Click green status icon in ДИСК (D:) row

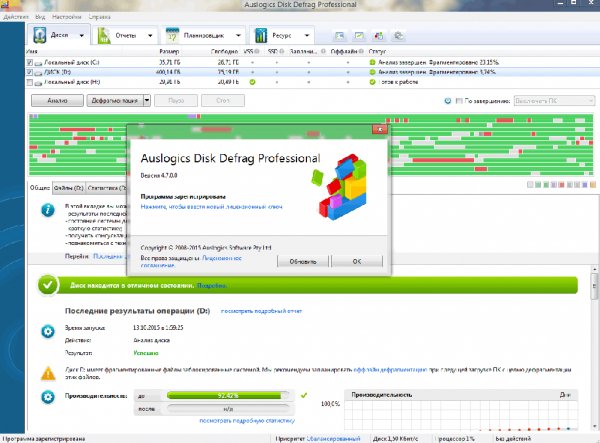(x=372, y=72)
